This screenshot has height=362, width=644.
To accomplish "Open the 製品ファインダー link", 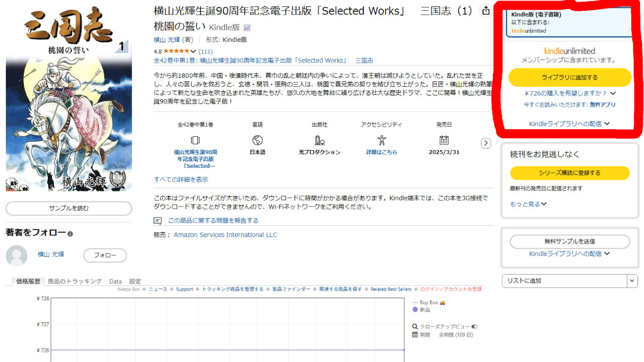I will point(291,289).
